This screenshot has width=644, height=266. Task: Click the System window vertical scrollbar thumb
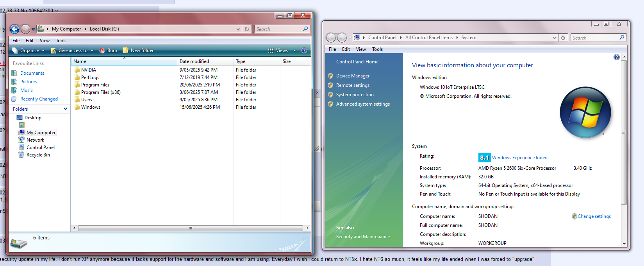click(x=624, y=132)
